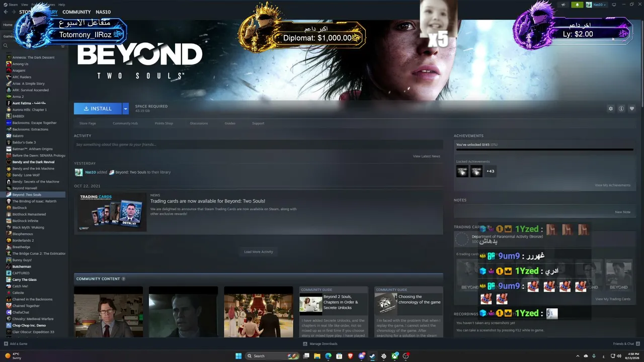Open NAS10 profile in top navigation
Image resolution: width=644 pixels, height=362 pixels.
pos(103,12)
